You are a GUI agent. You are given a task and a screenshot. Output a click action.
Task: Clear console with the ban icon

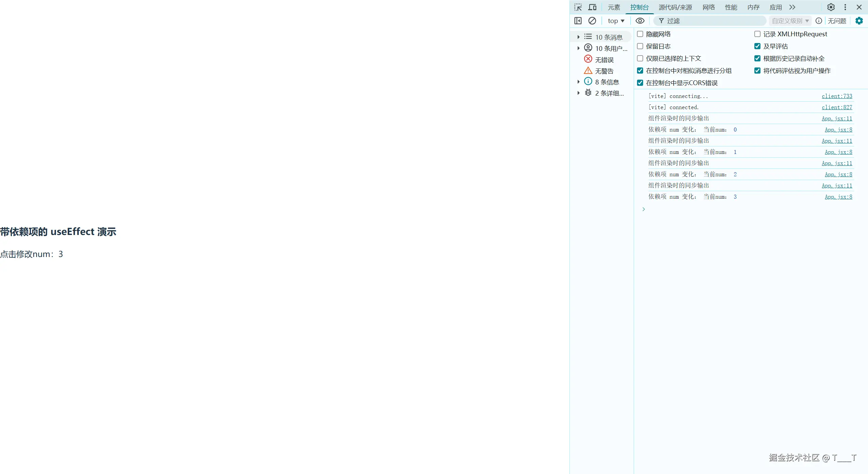pos(592,21)
